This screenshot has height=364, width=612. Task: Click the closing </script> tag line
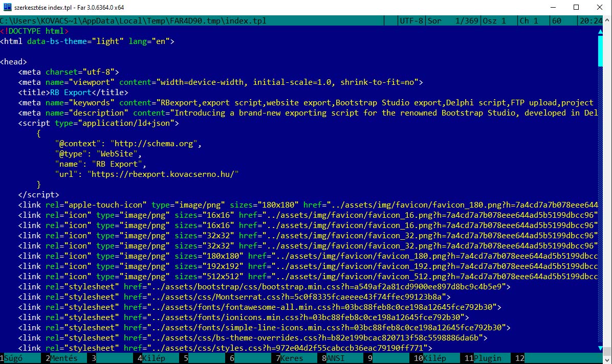(x=39, y=195)
